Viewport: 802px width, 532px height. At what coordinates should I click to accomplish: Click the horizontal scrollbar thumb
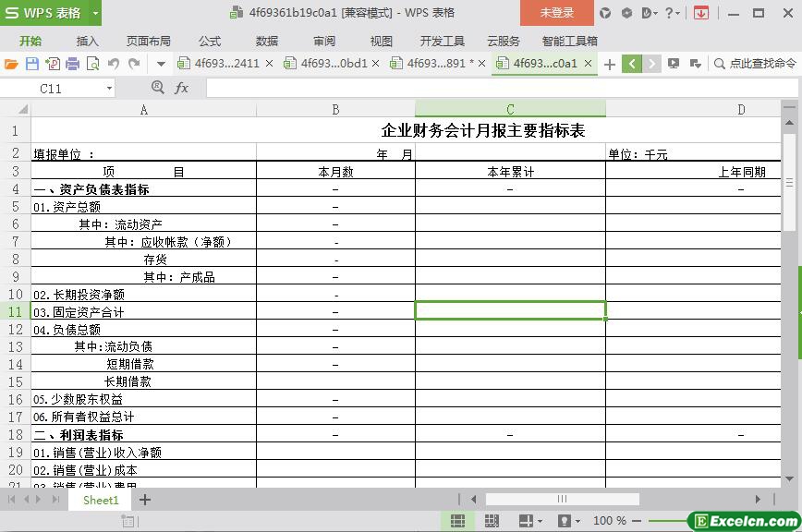click(562, 499)
